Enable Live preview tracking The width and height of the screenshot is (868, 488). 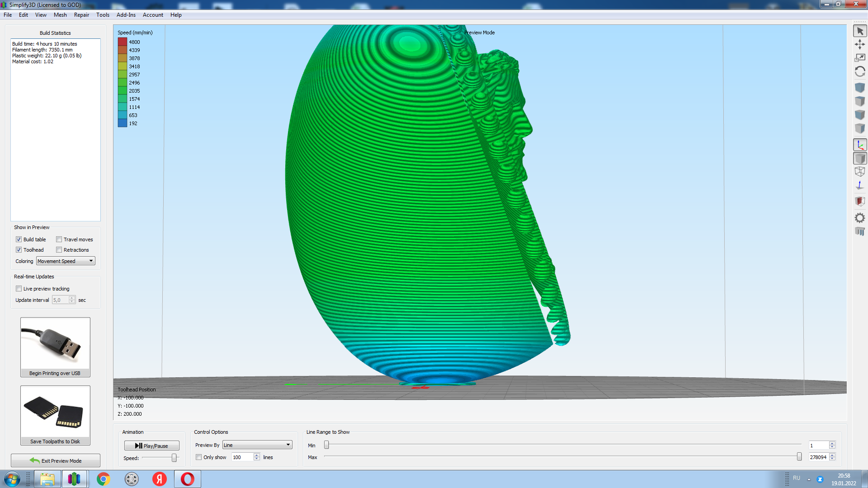pyautogui.click(x=19, y=289)
